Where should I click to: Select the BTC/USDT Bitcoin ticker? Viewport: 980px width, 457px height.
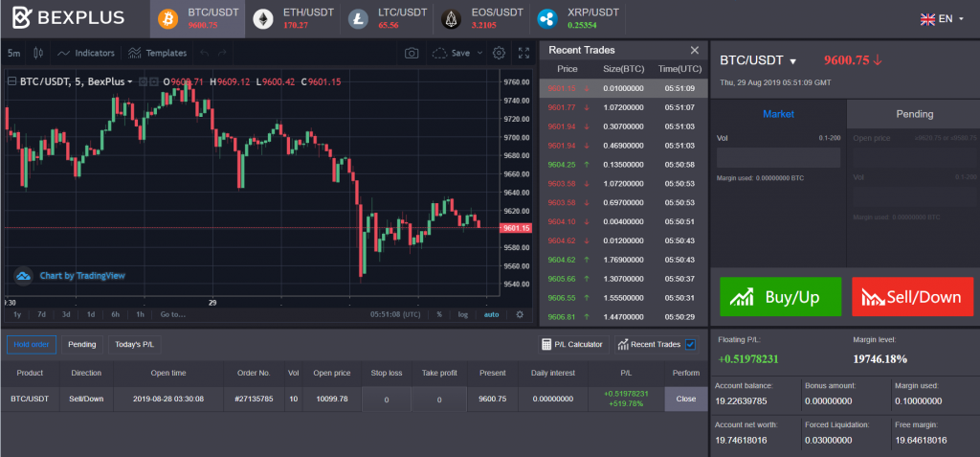(x=197, y=19)
